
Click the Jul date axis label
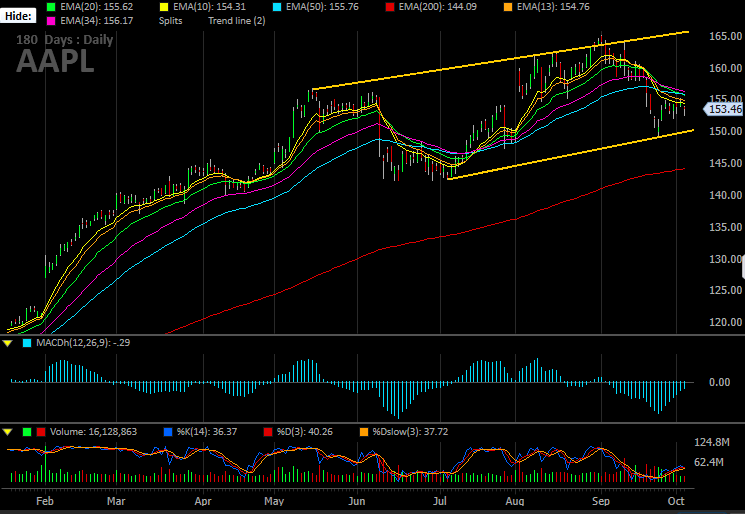pyautogui.click(x=440, y=502)
